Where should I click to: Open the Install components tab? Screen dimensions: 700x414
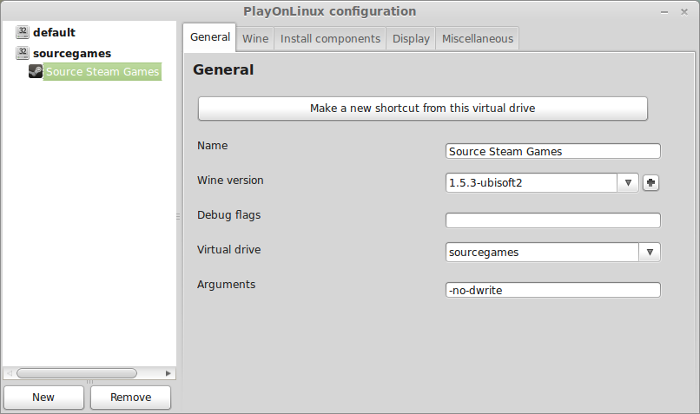[330, 39]
